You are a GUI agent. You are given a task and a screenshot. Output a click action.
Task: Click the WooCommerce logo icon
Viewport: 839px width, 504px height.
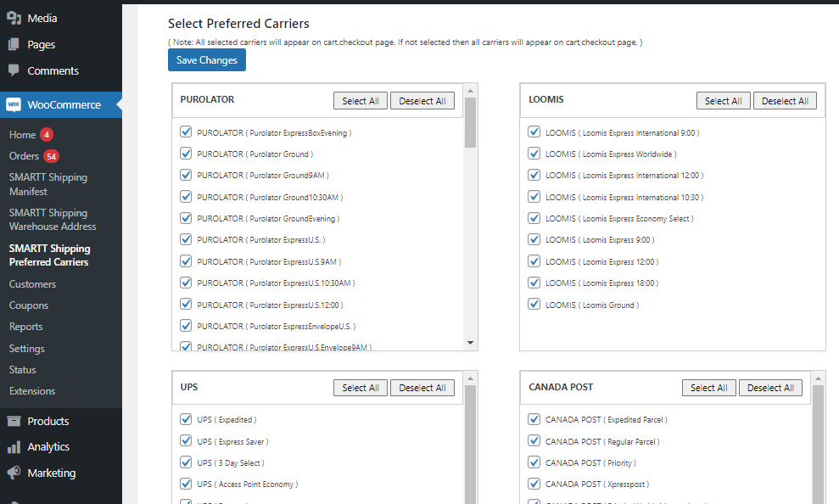14,105
